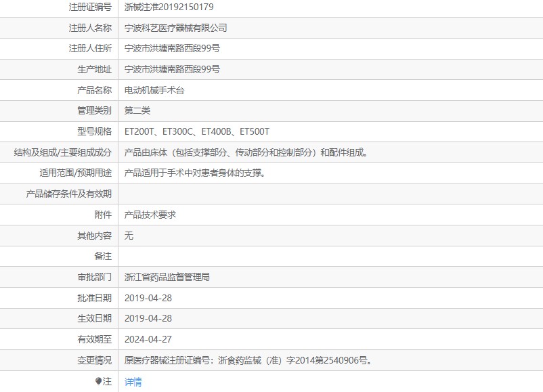Click attachment value 产品技术要求
Viewport: 543px width, 392px height.
[x=150, y=215]
